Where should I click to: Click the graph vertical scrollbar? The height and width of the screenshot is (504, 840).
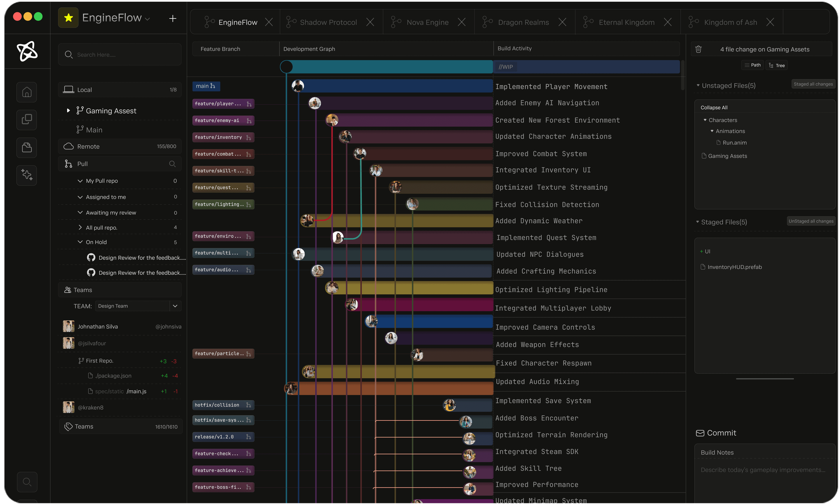pyautogui.click(x=683, y=75)
